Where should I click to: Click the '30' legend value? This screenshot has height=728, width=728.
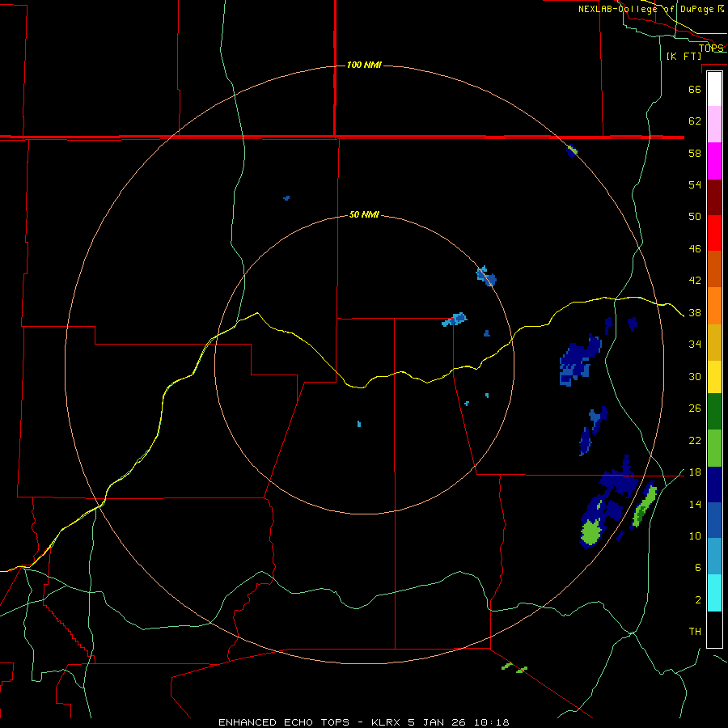pyautogui.click(x=695, y=376)
